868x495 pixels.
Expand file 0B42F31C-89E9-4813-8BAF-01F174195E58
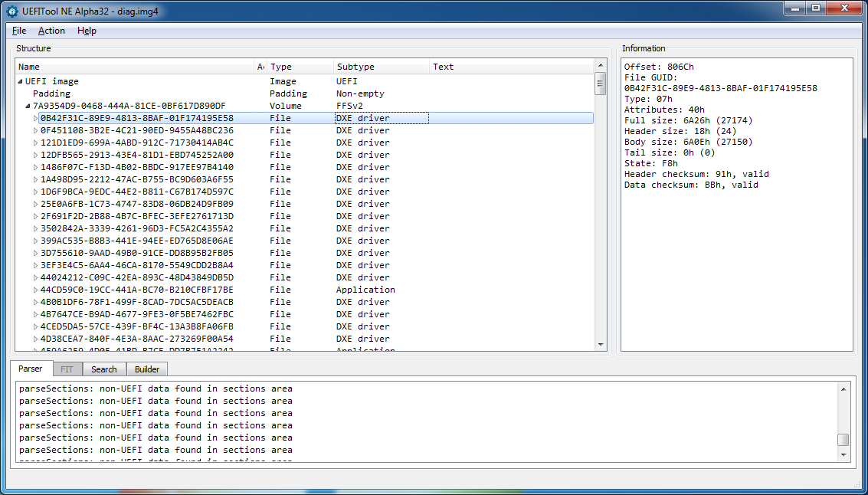coord(35,118)
